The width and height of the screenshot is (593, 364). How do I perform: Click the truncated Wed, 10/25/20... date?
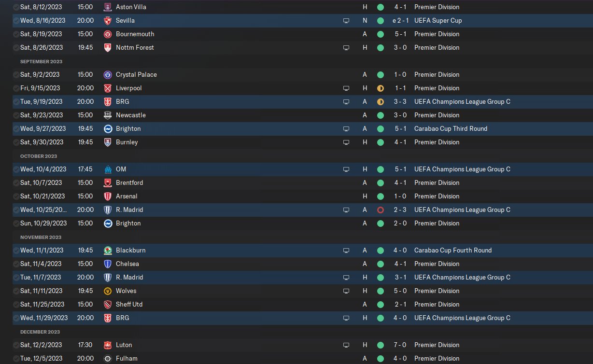[x=44, y=210]
